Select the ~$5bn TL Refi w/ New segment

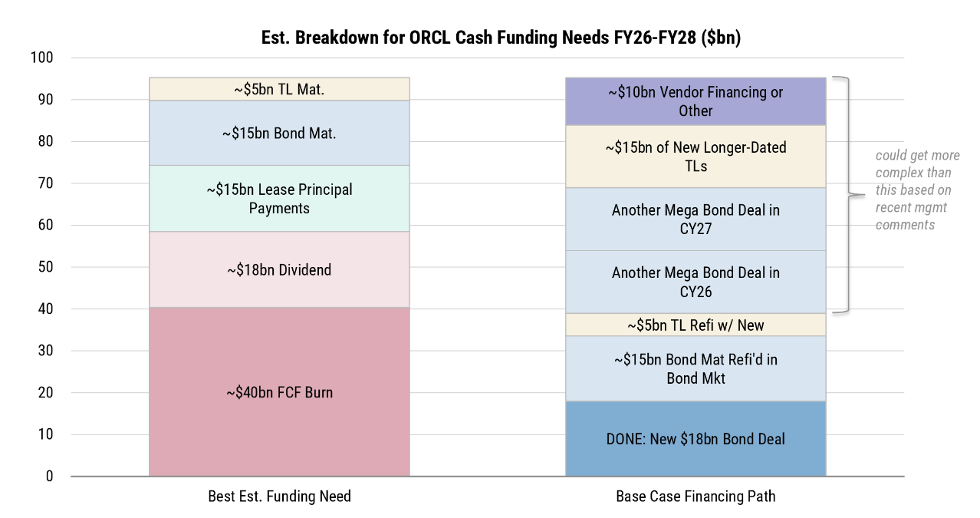pos(696,325)
